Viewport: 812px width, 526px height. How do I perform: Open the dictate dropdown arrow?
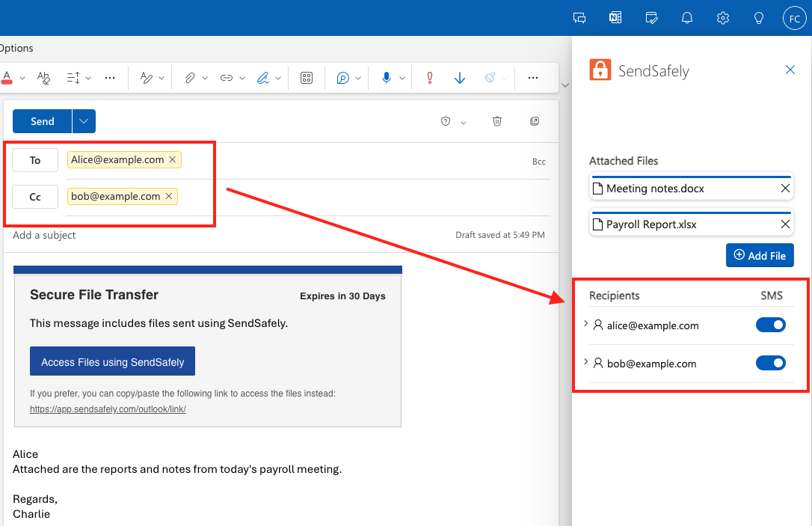402,79
